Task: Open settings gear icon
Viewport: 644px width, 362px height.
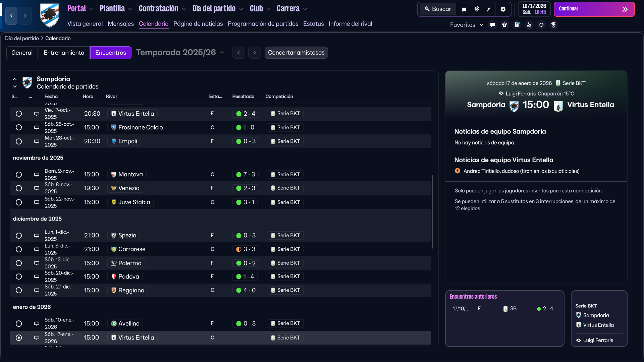Action: point(503,9)
